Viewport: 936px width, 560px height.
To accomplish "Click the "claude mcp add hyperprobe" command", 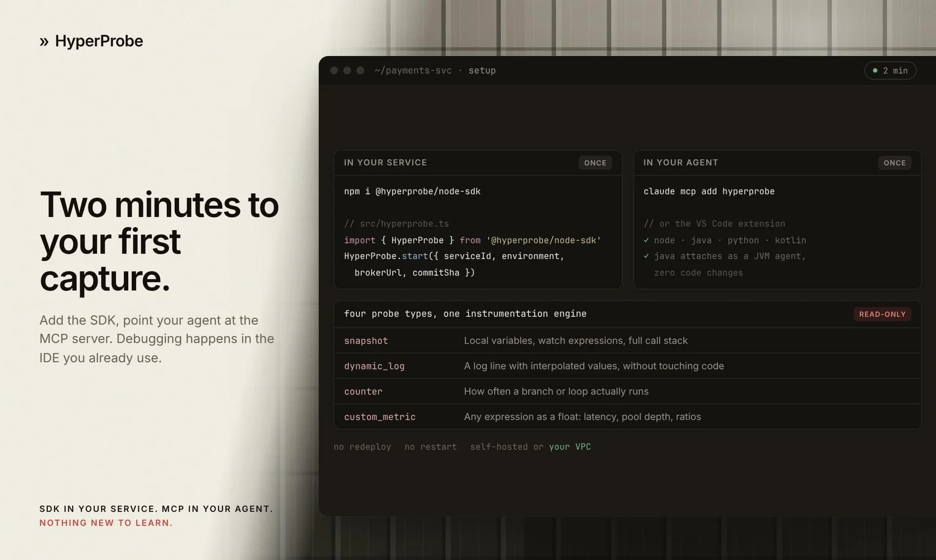I will coord(709,192).
